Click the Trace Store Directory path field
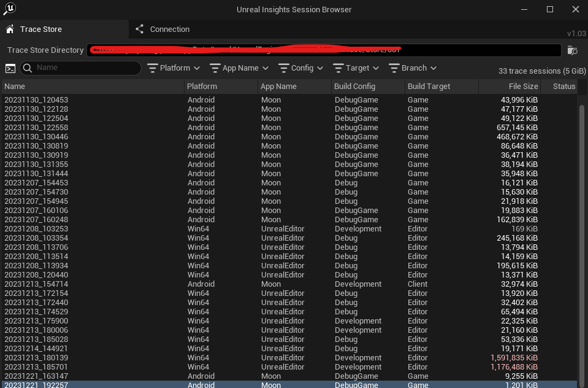Image resolution: width=588 pixels, height=388 pixels. coord(324,50)
